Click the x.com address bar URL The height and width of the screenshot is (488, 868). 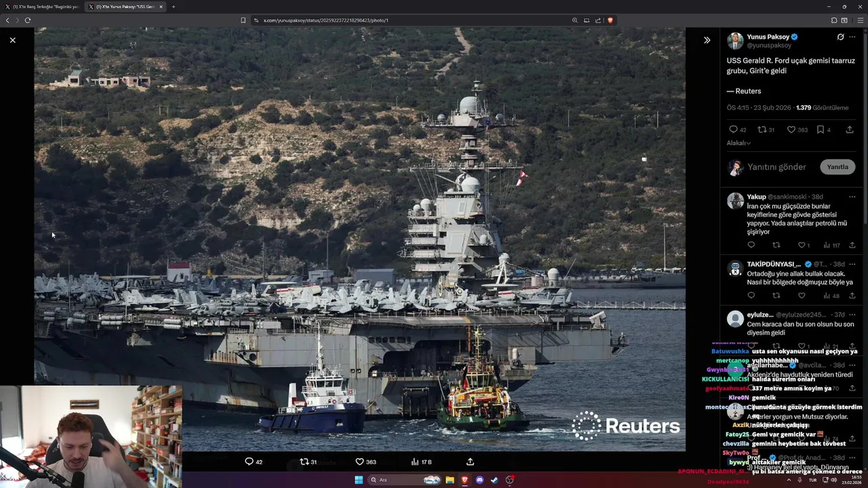coord(325,20)
